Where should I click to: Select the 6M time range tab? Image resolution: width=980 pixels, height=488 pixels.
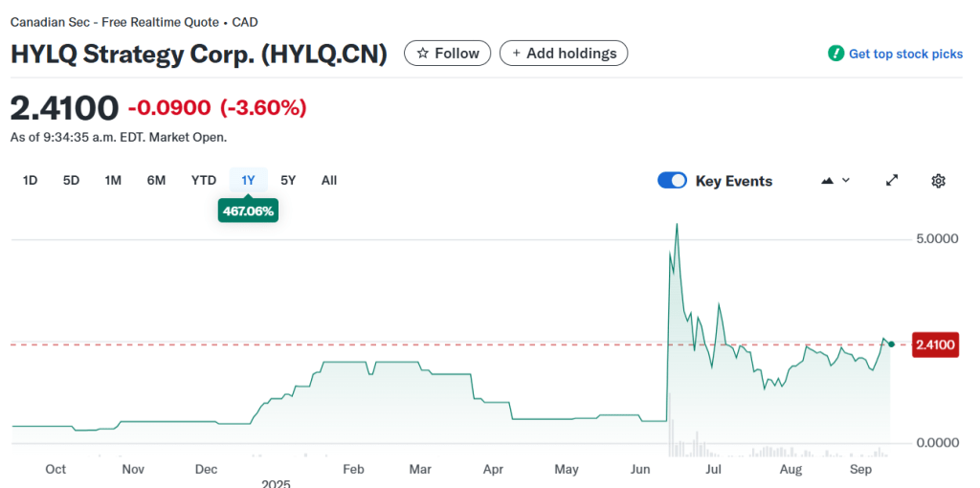click(x=156, y=181)
